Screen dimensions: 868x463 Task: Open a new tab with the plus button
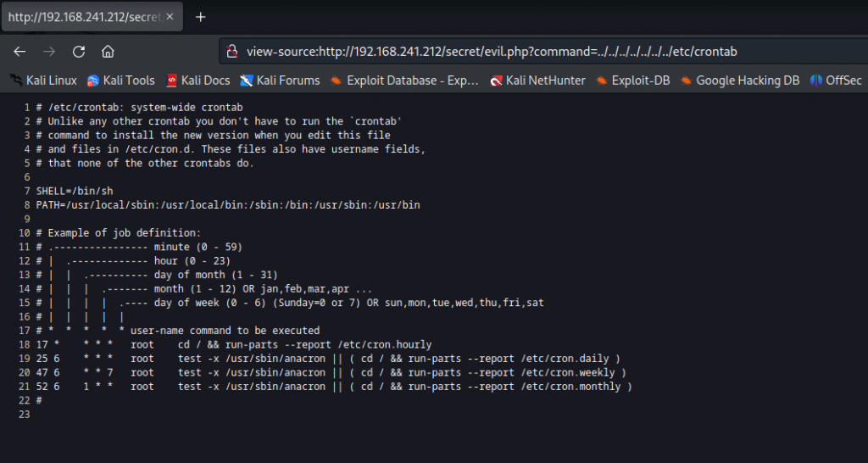(200, 17)
